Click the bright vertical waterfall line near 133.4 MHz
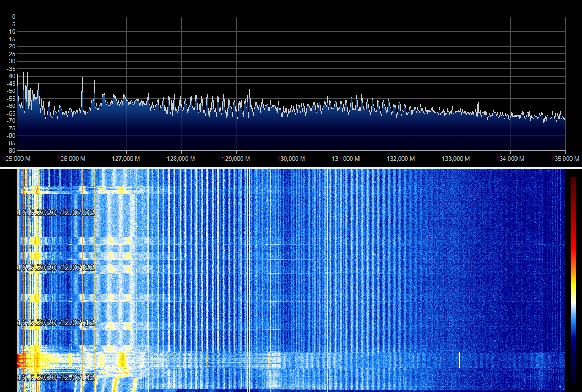 point(478,275)
